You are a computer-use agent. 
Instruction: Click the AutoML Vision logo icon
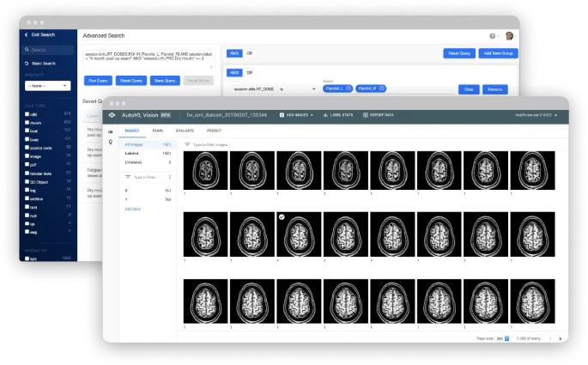coord(111,115)
